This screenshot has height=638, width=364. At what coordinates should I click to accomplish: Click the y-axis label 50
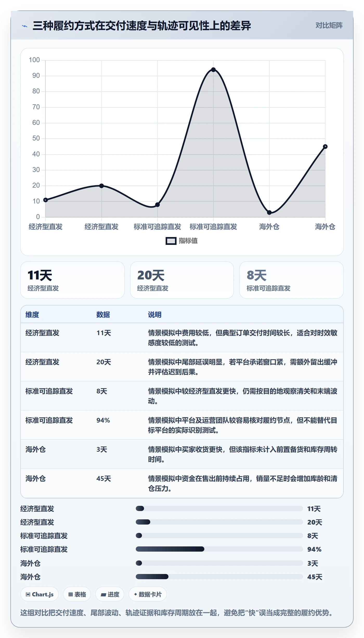pos(36,138)
